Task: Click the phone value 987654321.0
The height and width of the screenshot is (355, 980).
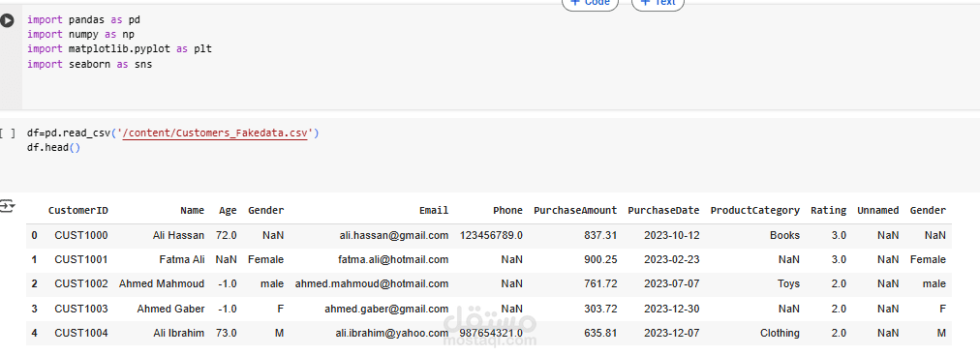Action: (491, 333)
